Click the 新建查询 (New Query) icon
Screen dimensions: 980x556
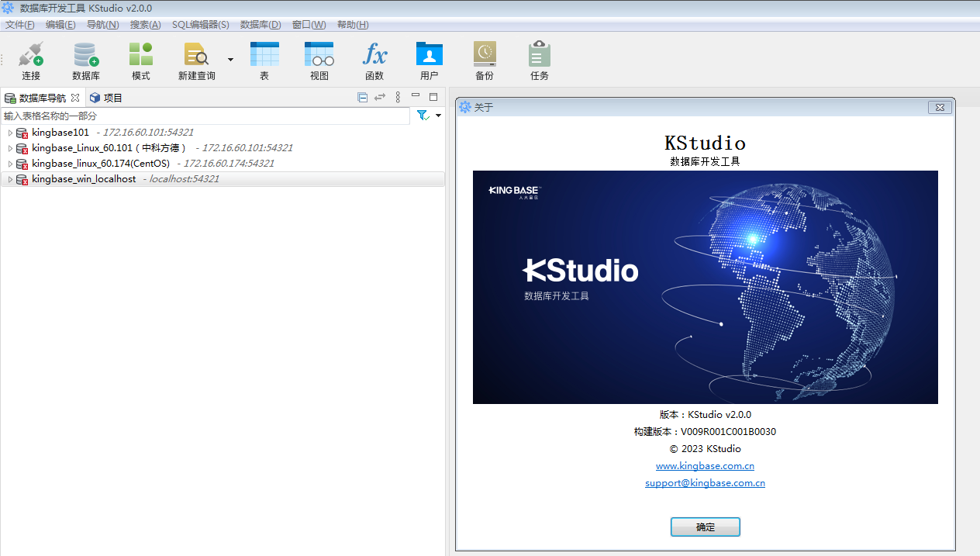[196, 55]
